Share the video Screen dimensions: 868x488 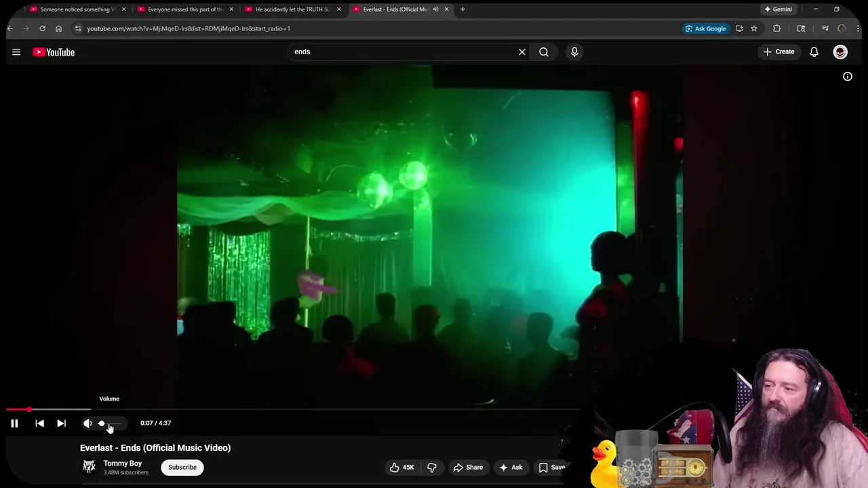point(468,467)
